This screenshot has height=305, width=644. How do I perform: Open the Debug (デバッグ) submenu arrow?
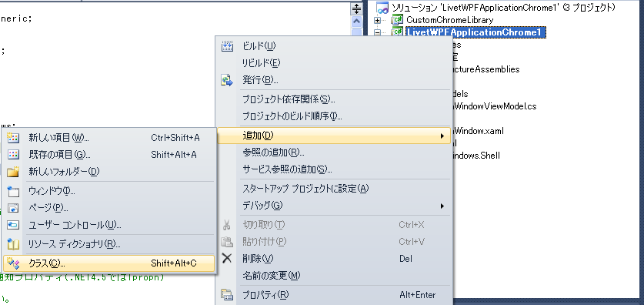pos(442,206)
